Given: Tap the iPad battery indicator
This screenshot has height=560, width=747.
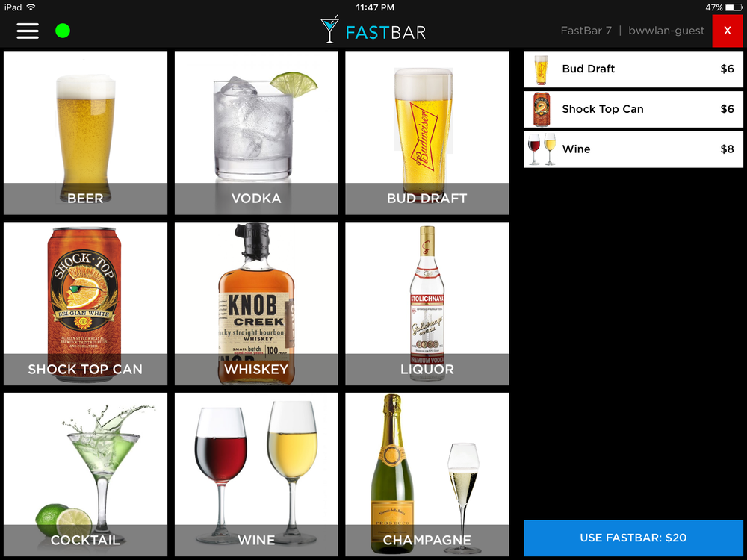Looking at the screenshot, I should tap(734, 7).
